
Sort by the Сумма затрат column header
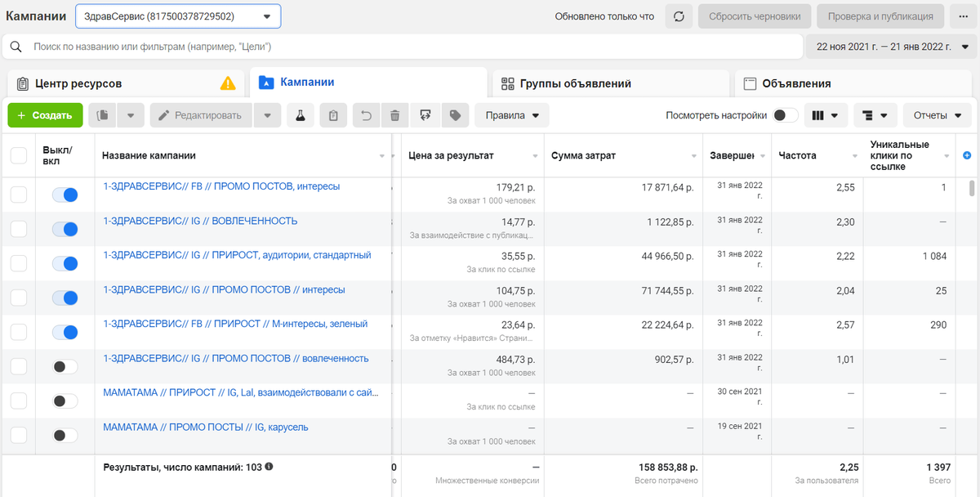583,155
